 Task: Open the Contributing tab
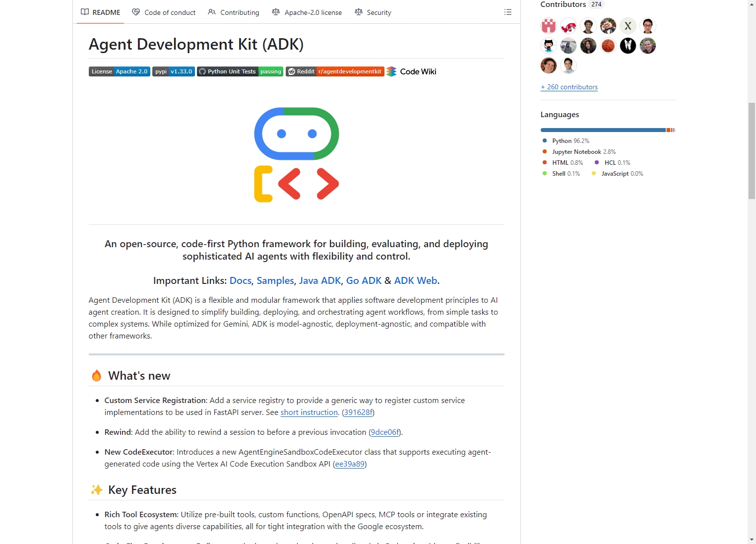tap(234, 12)
